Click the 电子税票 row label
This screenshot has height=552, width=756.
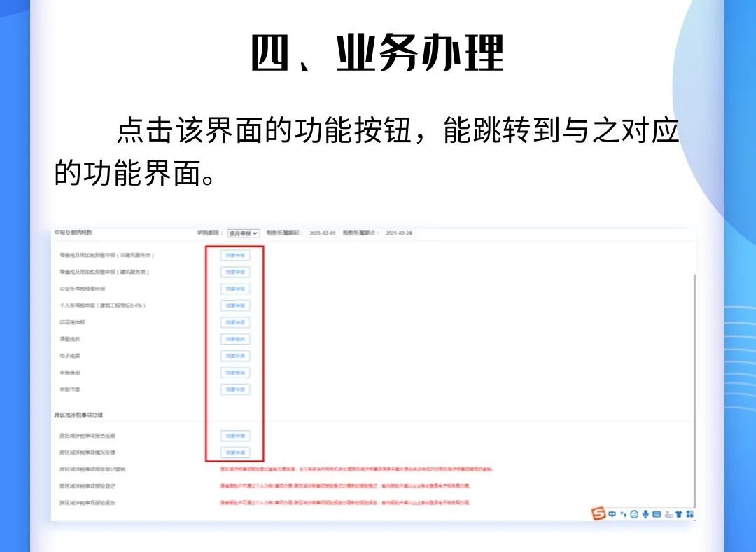pos(70,356)
